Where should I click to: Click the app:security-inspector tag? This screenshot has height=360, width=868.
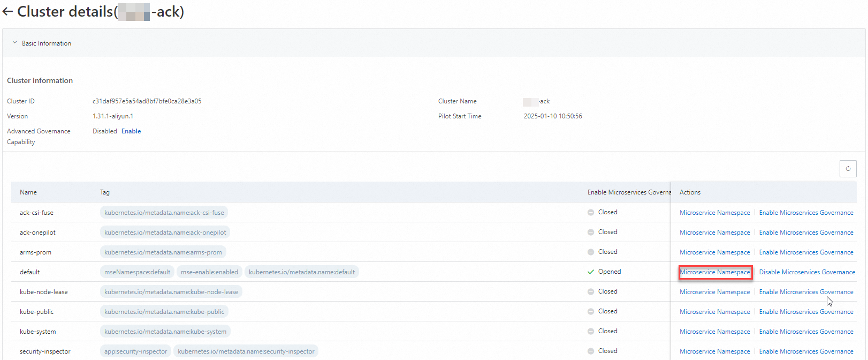135,351
